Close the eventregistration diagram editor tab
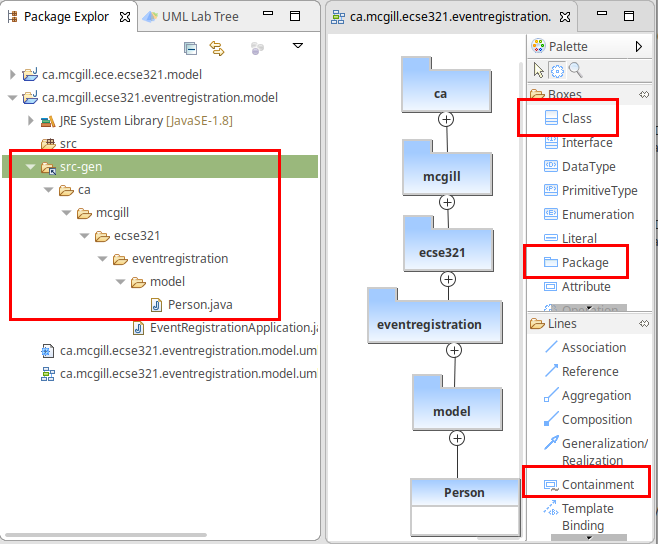 565,17
